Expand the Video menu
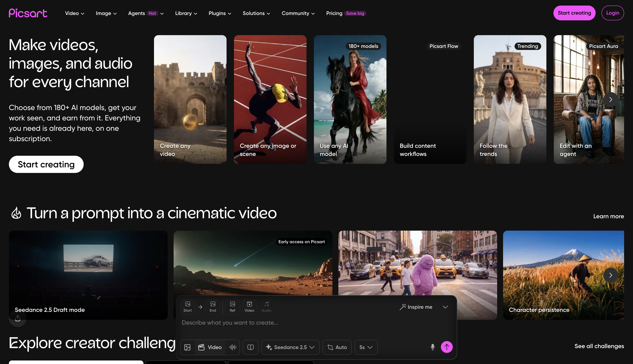Viewport: 633px width, 364px height. [x=75, y=13]
